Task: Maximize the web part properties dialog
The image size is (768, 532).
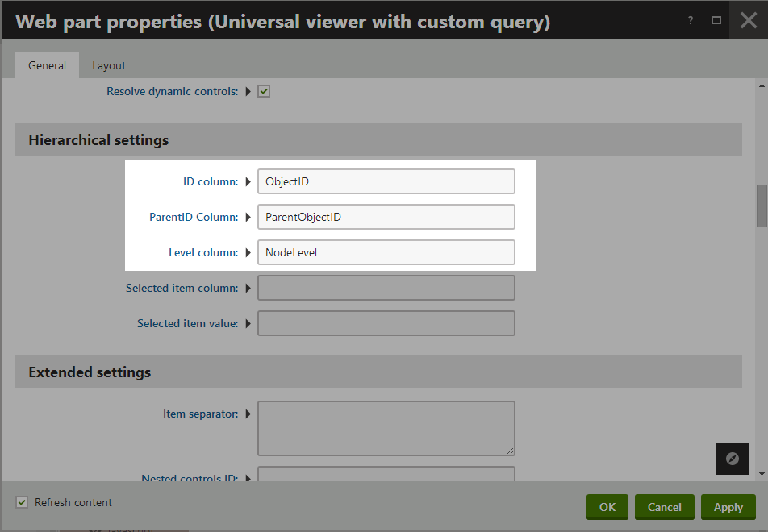Action: pyautogui.click(x=716, y=21)
